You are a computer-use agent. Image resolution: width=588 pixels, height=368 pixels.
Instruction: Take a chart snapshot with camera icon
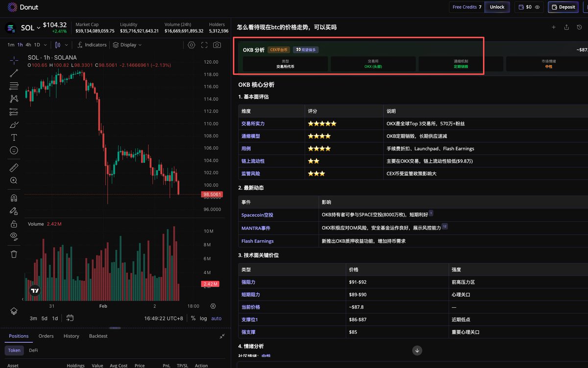pyautogui.click(x=217, y=45)
